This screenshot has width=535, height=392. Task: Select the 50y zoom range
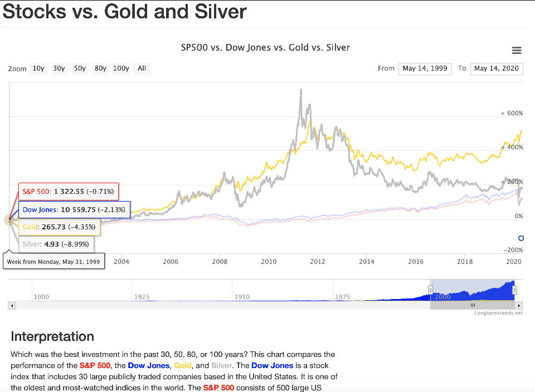click(80, 68)
